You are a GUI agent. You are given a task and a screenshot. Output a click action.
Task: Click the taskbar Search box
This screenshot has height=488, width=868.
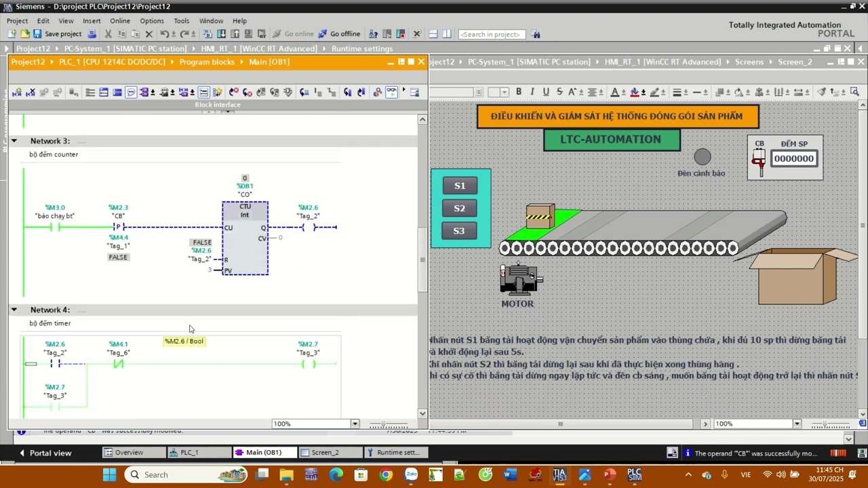(187, 474)
